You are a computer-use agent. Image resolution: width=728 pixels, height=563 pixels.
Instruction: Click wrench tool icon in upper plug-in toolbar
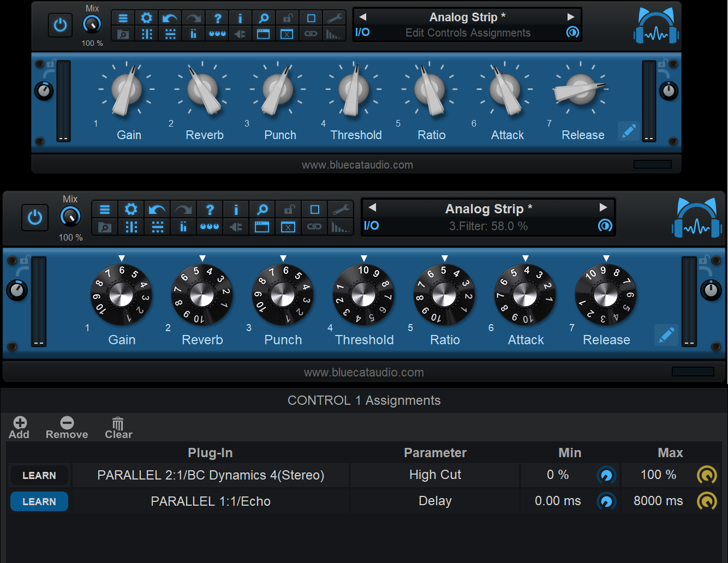click(x=335, y=18)
